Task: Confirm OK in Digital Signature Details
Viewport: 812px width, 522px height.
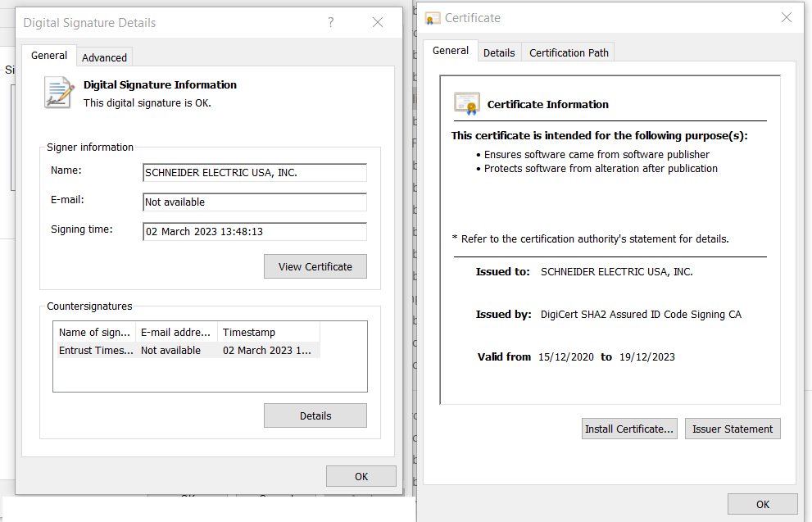Action: [361, 476]
